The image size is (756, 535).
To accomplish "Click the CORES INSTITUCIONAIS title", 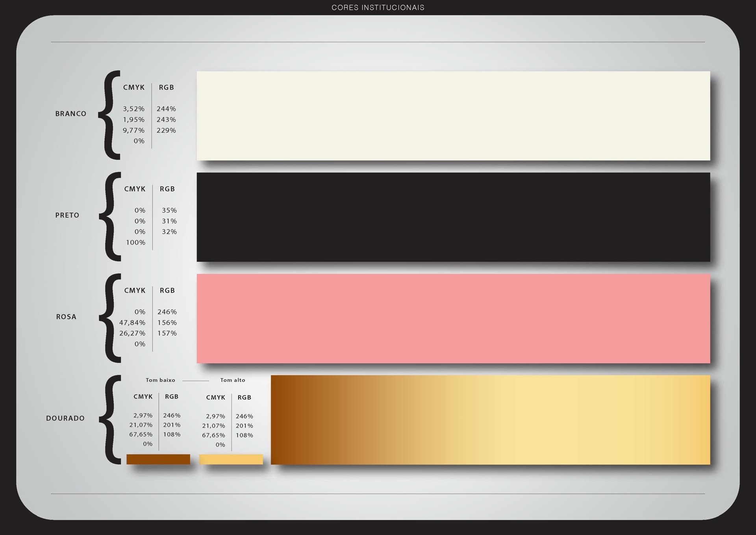I will 378,7.
